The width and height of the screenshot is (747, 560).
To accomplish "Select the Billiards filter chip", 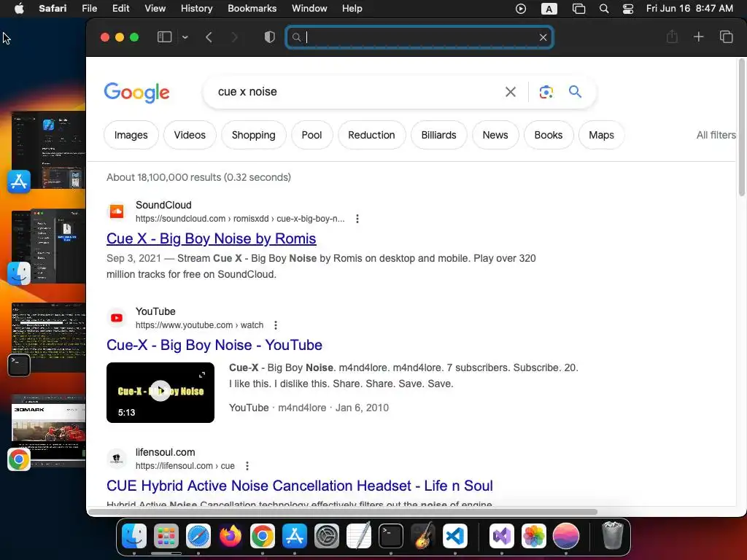I will click(x=438, y=135).
